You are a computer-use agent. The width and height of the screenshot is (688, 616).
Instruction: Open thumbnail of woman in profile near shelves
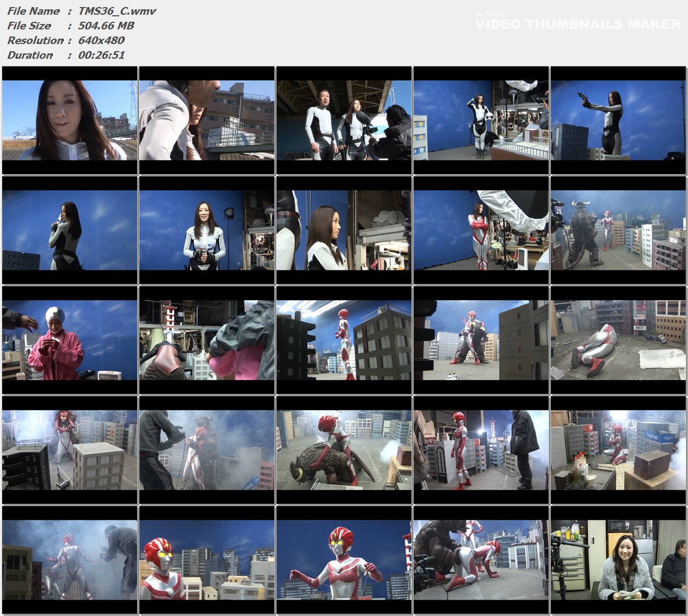click(344, 230)
